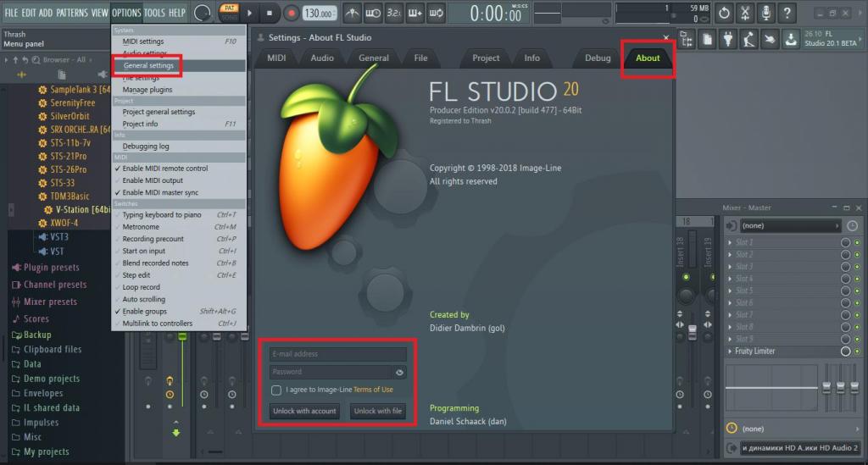This screenshot has height=465, width=868.
Task: Toggle Metronome option in Options menu
Action: pos(179,227)
